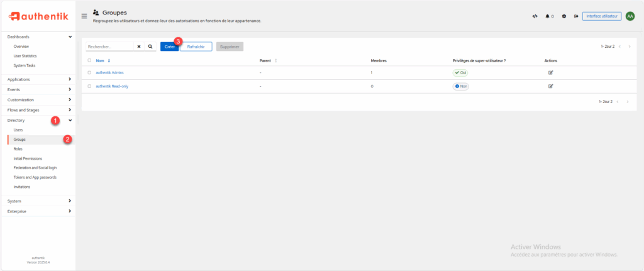Click the search magnifier icon
Screen dimensions: 644x271
pos(150,47)
